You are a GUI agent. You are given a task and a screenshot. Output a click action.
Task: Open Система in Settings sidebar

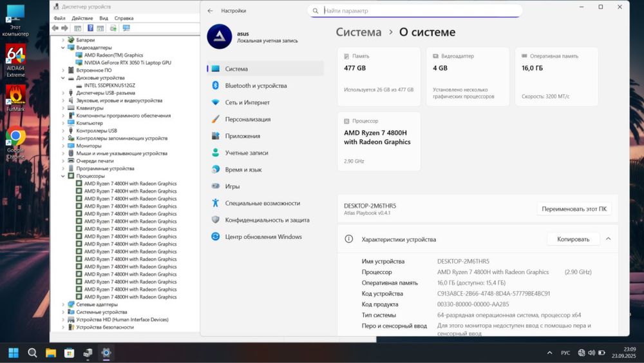pos(265,68)
